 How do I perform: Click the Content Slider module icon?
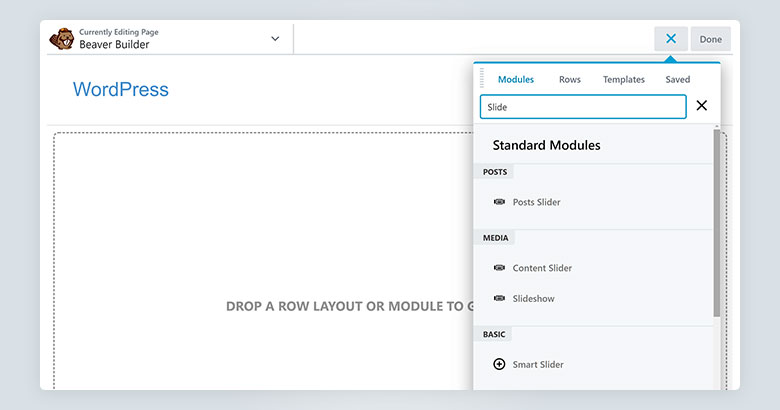(x=499, y=268)
